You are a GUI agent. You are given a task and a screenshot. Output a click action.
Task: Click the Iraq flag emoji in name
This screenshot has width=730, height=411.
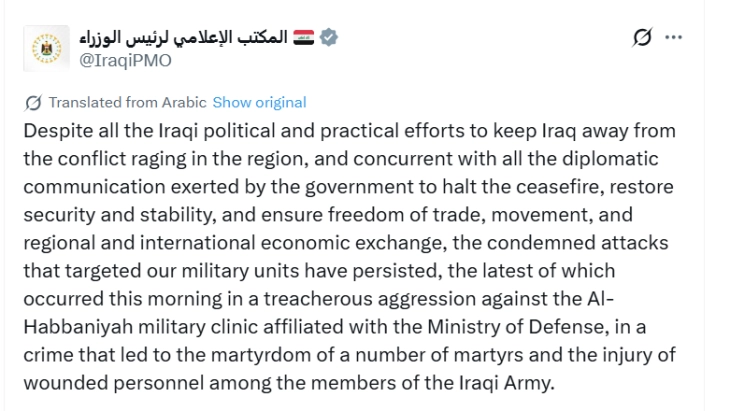[x=302, y=37]
